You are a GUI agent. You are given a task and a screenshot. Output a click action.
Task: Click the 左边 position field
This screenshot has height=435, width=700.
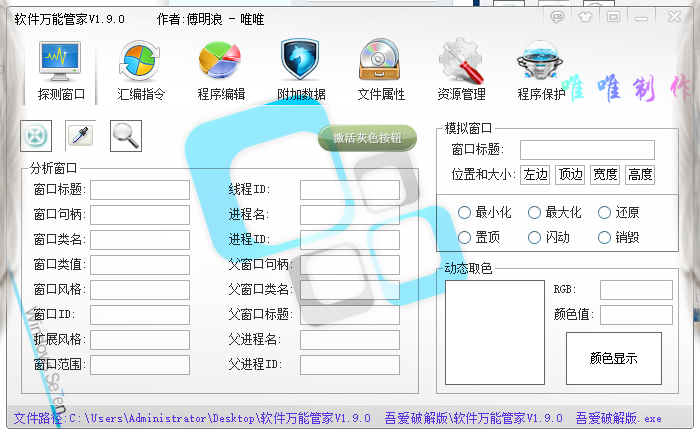[x=535, y=175]
